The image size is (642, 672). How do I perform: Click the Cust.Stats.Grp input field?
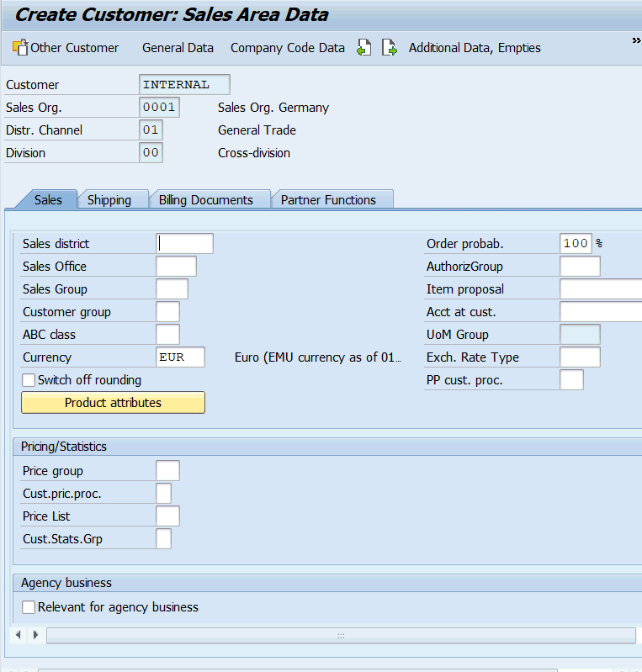163,539
